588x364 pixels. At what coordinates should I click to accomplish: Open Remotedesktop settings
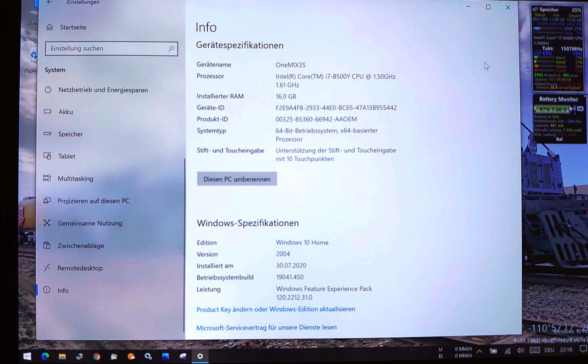click(x=80, y=268)
